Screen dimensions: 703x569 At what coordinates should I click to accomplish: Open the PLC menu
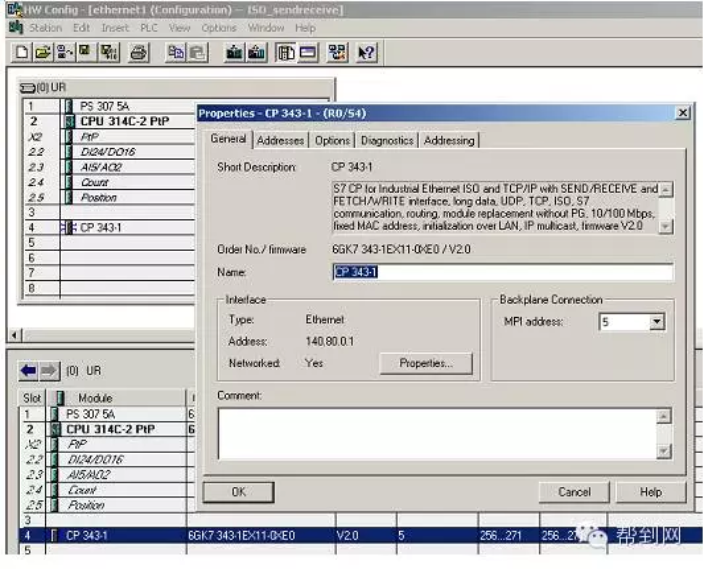coord(148,28)
